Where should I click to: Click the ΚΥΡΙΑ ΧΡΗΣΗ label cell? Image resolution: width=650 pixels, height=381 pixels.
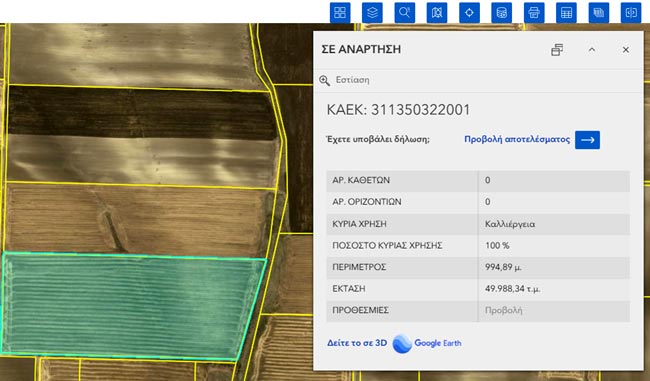pyautogui.click(x=402, y=224)
